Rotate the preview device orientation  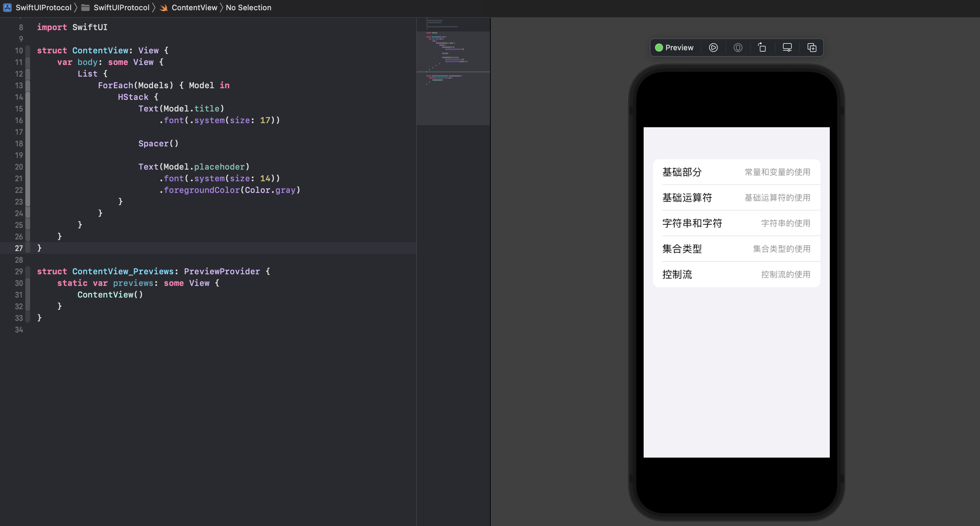click(762, 48)
